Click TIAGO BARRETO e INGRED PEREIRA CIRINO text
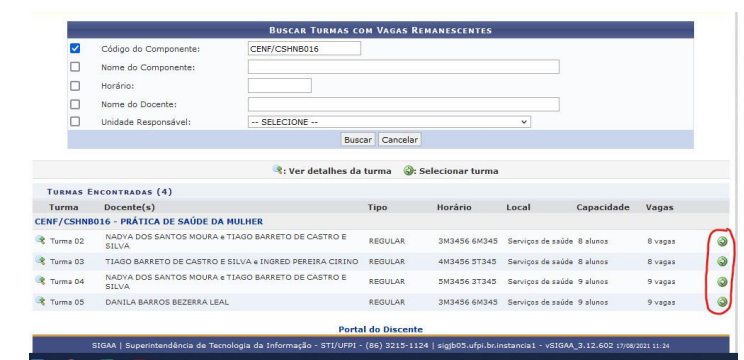 [x=232, y=261]
